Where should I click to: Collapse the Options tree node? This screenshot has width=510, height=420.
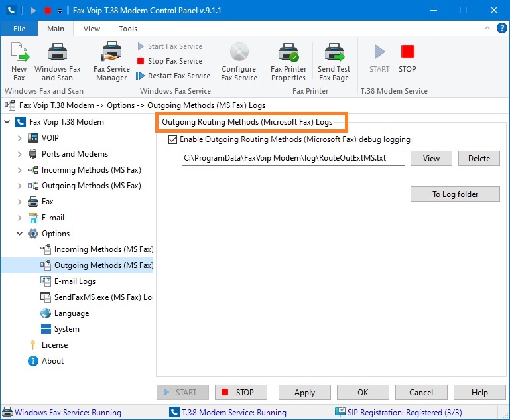tap(19, 234)
